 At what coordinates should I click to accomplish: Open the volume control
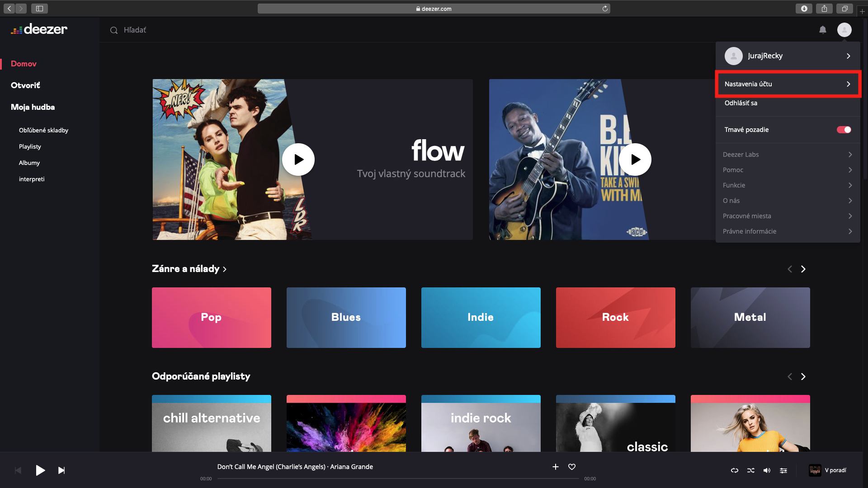tap(767, 470)
